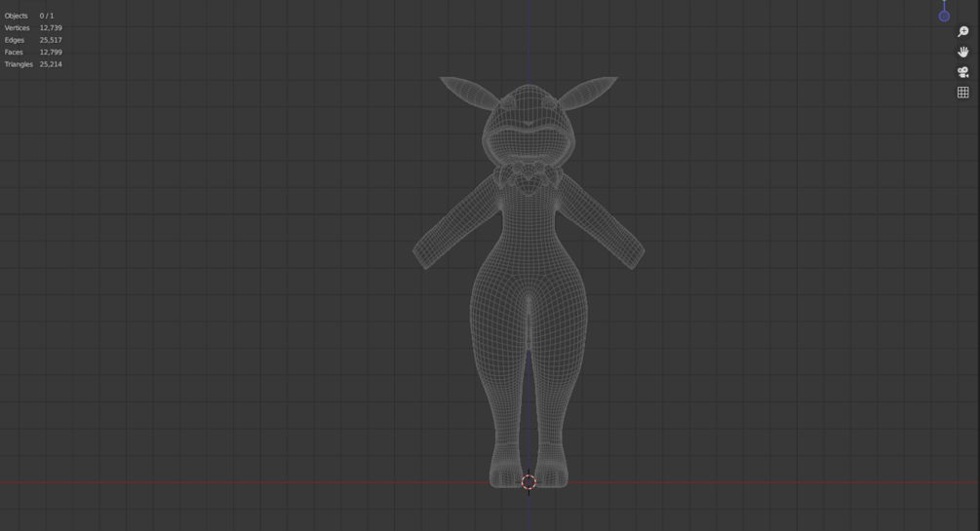Click the zoom viewport magnifier icon
This screenshot has width=980, height=531.
pyautogui.click(x=963, y=31)
